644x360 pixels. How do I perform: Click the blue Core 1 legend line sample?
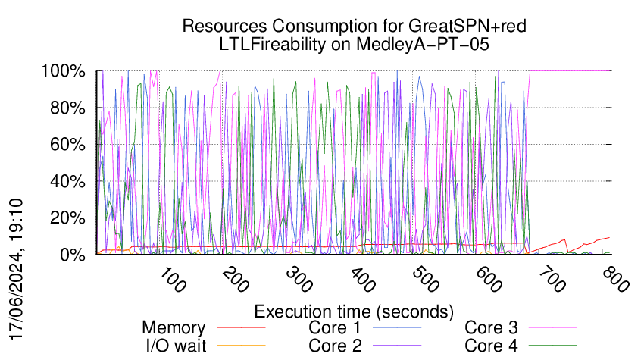coord(397,327)
